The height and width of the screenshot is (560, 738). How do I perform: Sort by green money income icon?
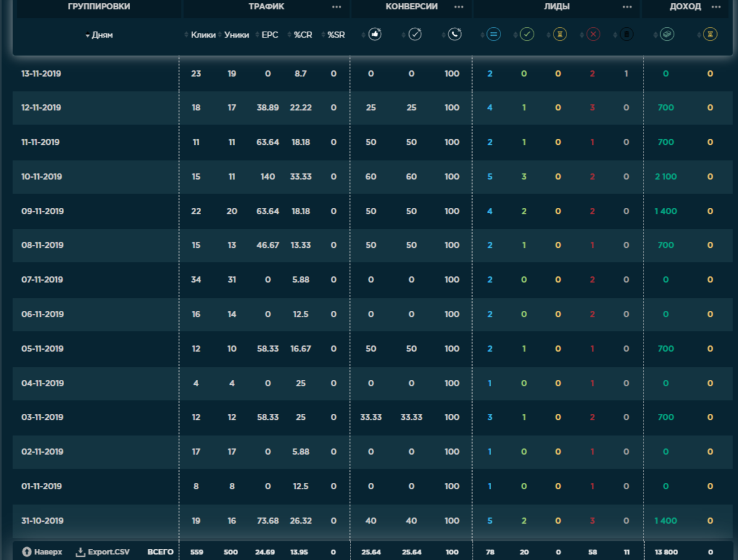667,35
